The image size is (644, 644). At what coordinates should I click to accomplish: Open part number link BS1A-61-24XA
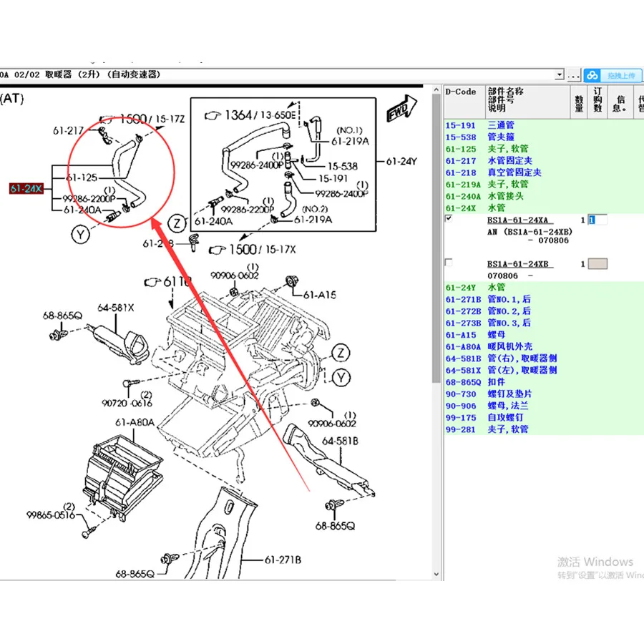point(517,220)
